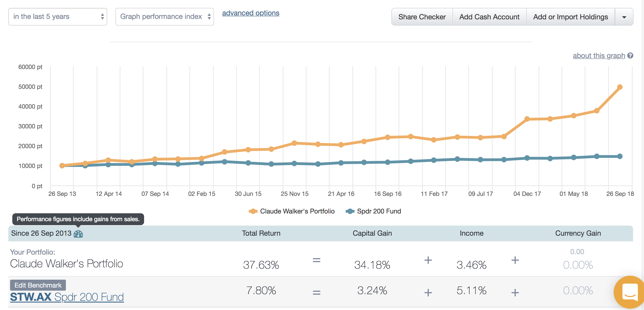
Task: Click the Edit Benchmark button
Action: (38, 285)
